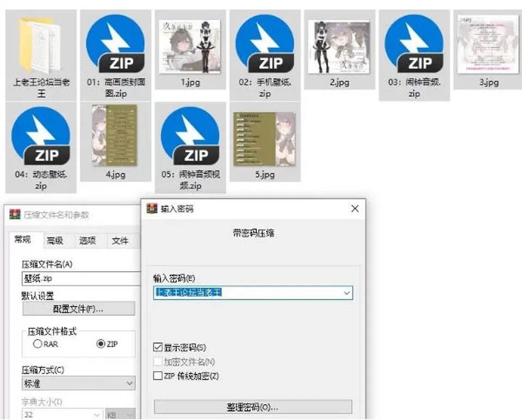
Task: Uncheck the 显示密码(S) checkbox
Action: click(158, 348)
